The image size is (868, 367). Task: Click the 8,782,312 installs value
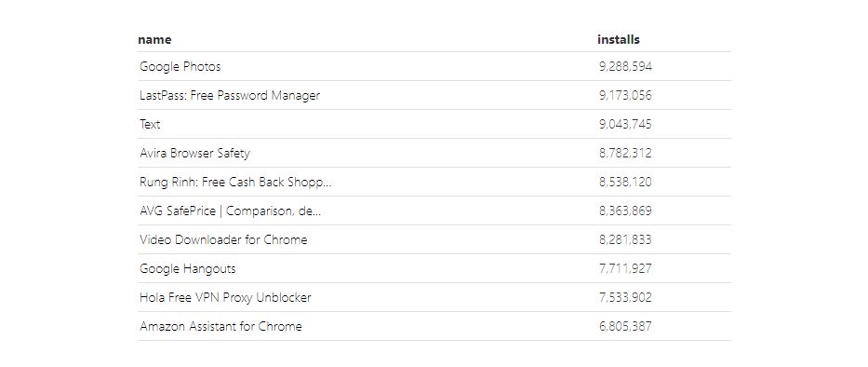tap(625, 153)
